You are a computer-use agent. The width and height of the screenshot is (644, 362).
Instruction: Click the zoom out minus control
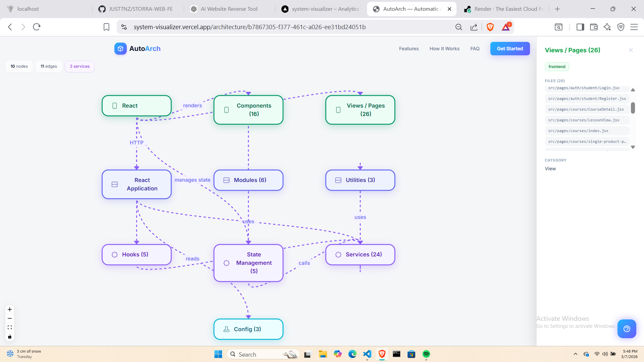pyautogui.click(x=10, y=318)
